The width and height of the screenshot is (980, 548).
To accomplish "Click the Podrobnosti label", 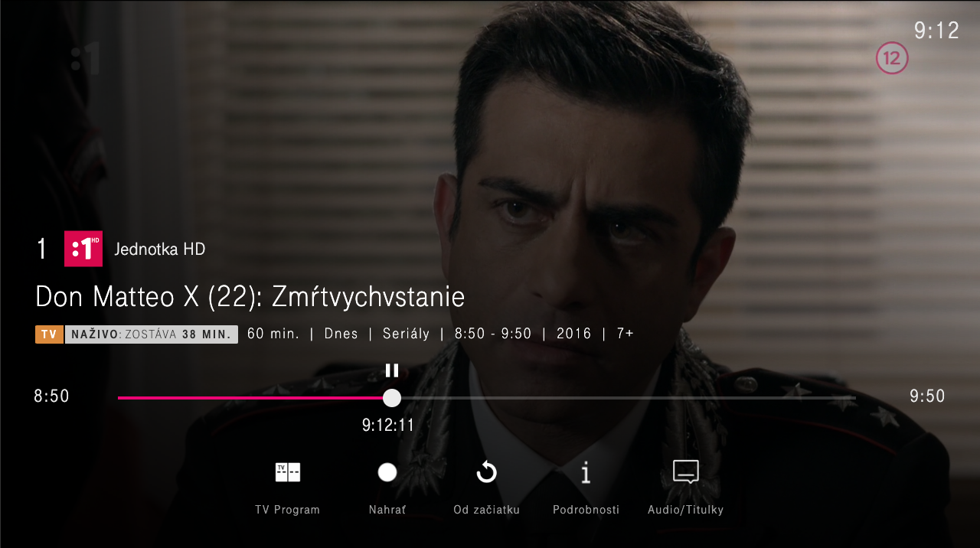I will (586, 510).
